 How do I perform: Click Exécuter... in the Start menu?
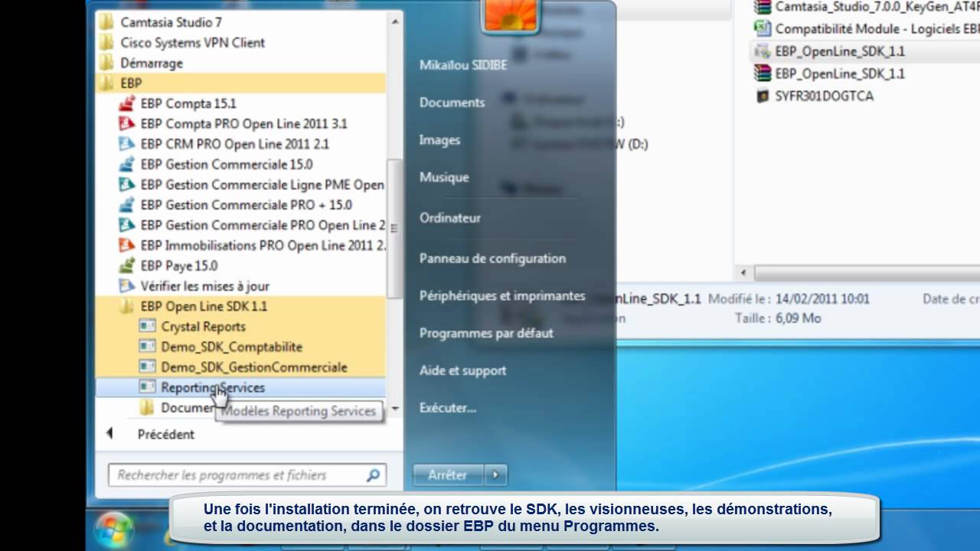click(x=448, y=409)
